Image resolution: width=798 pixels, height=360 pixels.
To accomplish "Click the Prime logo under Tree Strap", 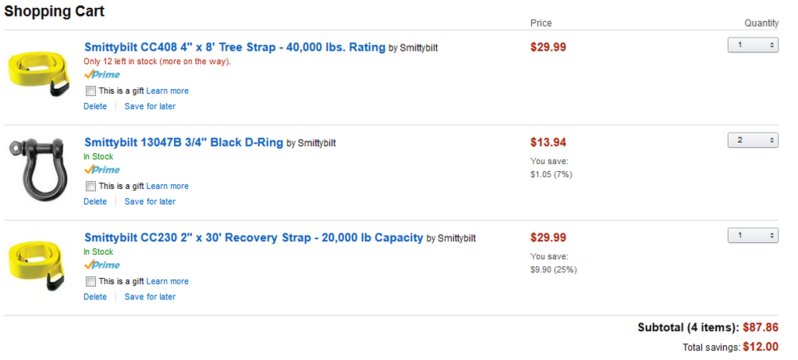I will (102, 74).
